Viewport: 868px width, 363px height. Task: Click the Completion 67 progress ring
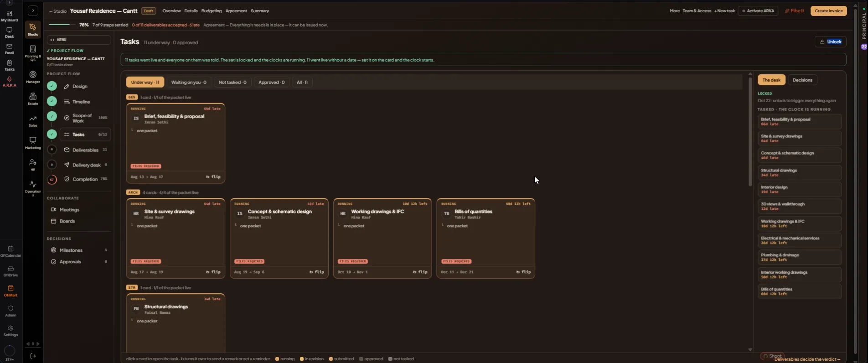[52, 180]
